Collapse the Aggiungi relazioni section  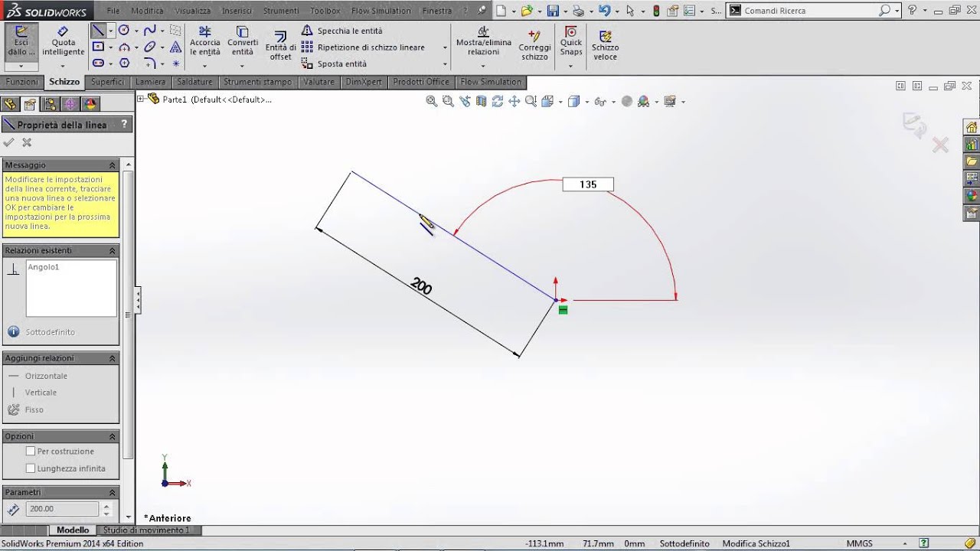(x=112, y=358)
